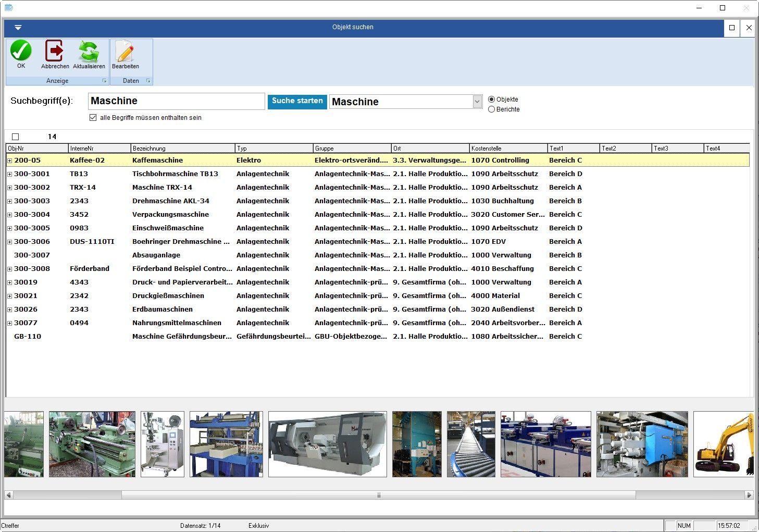Expand the row for object 300-3001
The height and width of the screenshot is (532, 759).
tap(9, 174)
